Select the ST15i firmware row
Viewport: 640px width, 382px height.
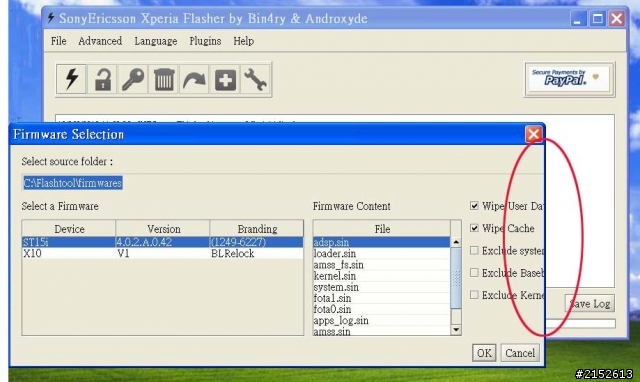[x=162, y=242]
